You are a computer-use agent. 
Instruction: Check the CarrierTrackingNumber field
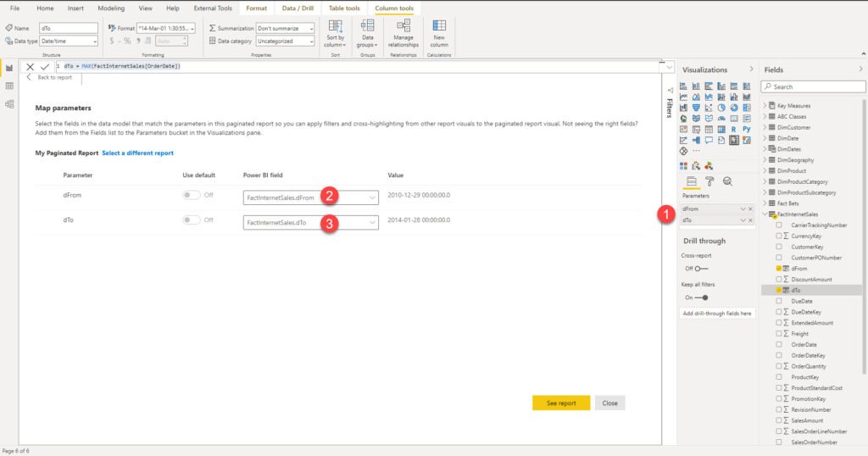point(779,225)
